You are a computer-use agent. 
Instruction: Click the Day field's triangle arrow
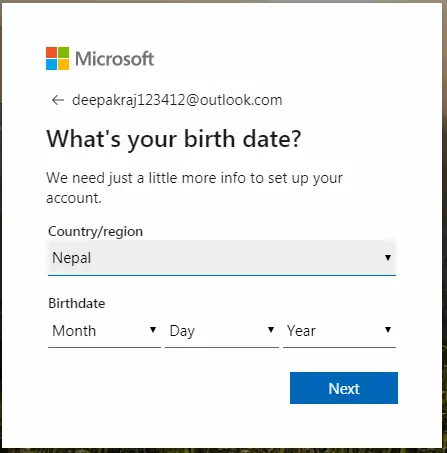271,330
